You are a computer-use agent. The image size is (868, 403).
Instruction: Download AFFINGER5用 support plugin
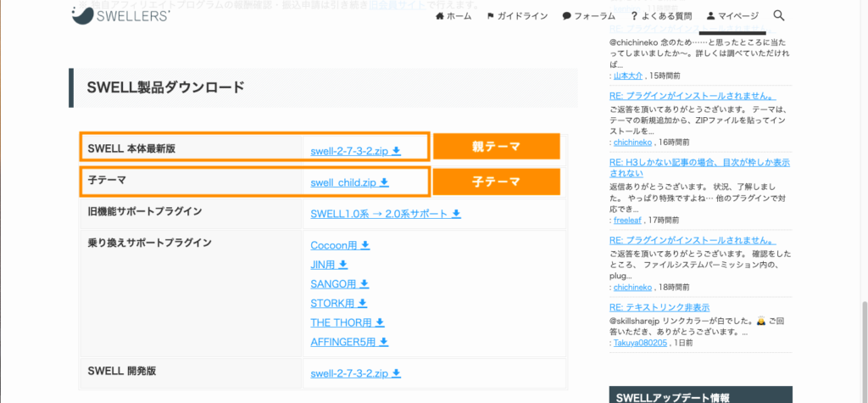349,342
